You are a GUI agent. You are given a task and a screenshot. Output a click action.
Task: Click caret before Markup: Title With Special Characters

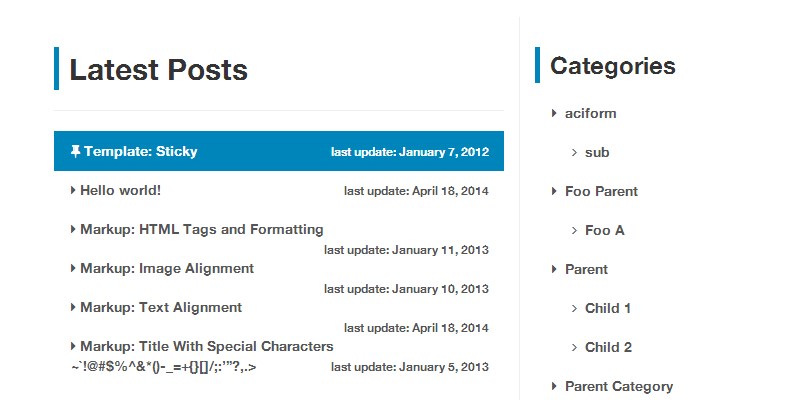coord(73,346)
